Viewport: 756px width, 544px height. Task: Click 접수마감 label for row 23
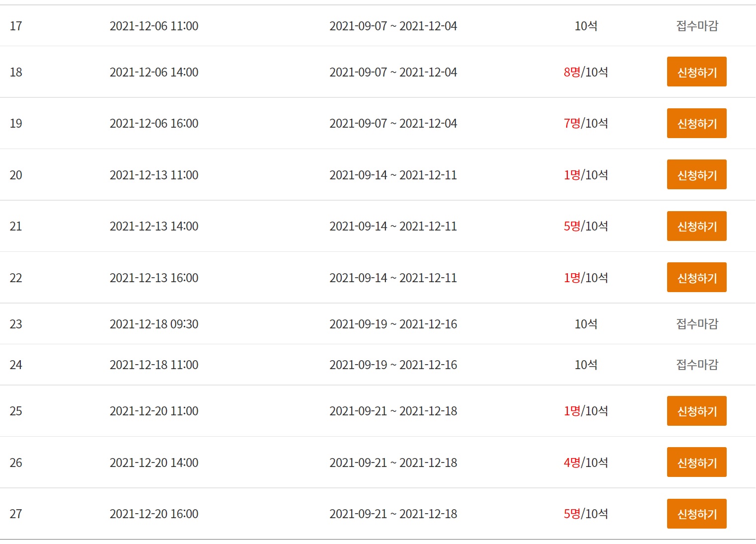click(x=697, y=324)
